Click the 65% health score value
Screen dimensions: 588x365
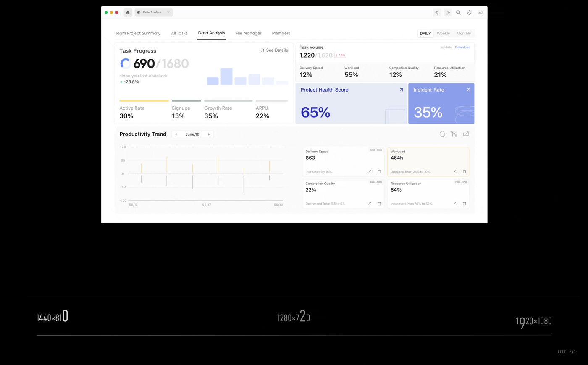[315, 113]
